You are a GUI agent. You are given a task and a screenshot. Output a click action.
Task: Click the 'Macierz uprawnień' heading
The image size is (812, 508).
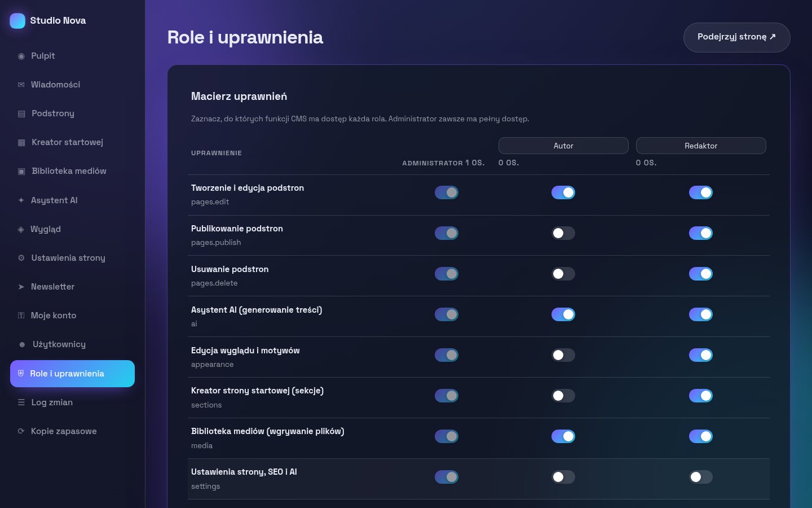click(239, 97)
